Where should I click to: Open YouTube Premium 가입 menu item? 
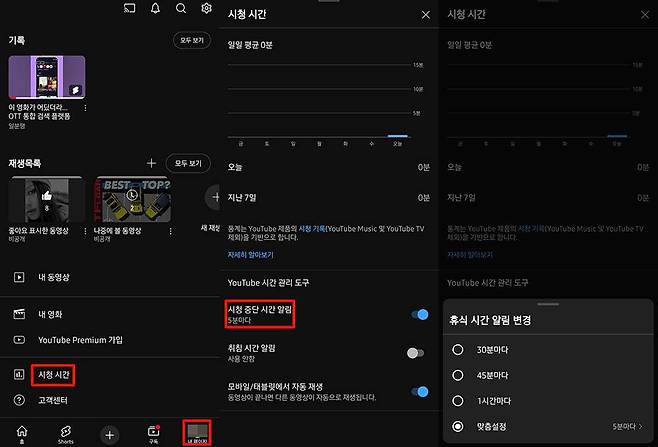click(x=110, y=340)
